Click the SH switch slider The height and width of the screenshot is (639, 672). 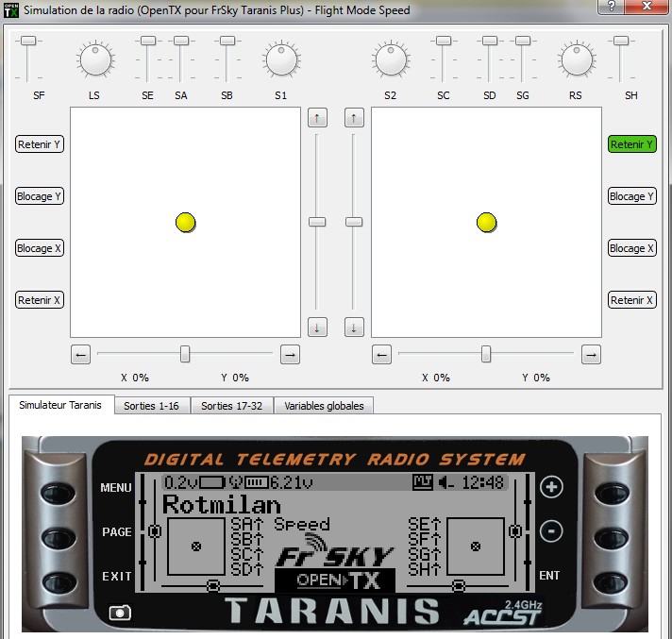pos(621,59)
